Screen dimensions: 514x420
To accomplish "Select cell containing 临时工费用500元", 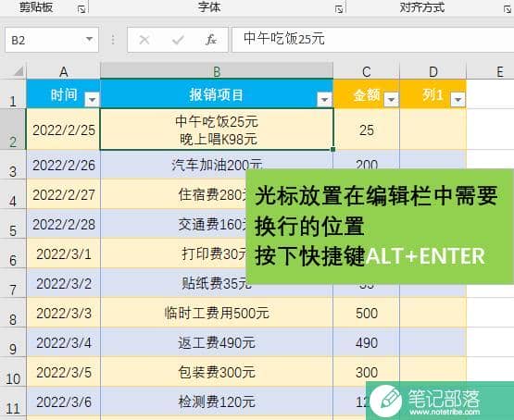I will [217, 313].
